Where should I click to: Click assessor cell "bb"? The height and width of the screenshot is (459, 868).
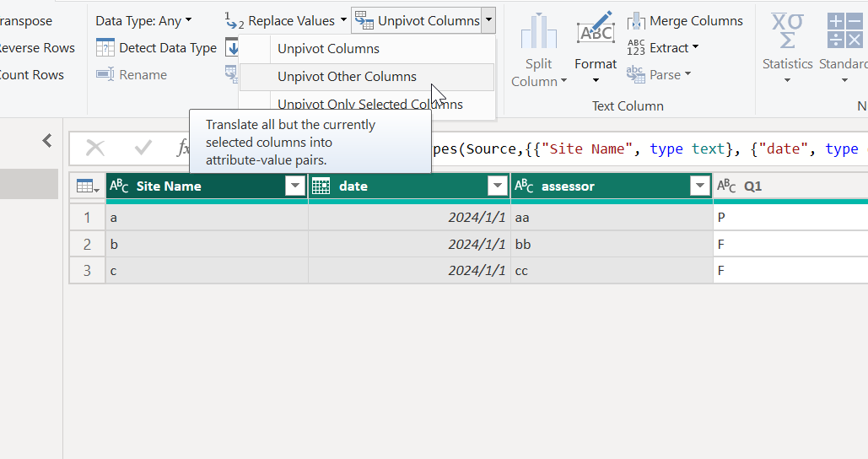click(612, 244)
